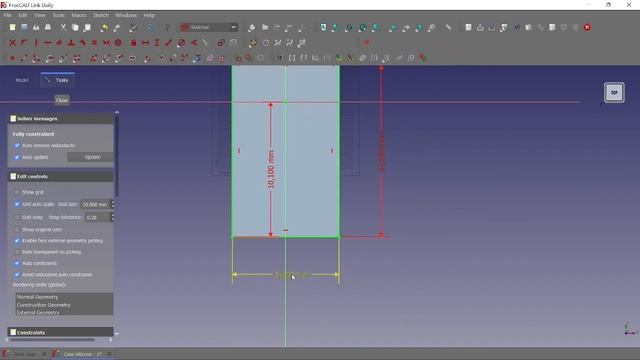Apply the Symmetric constraint icon

pos(107,42)
